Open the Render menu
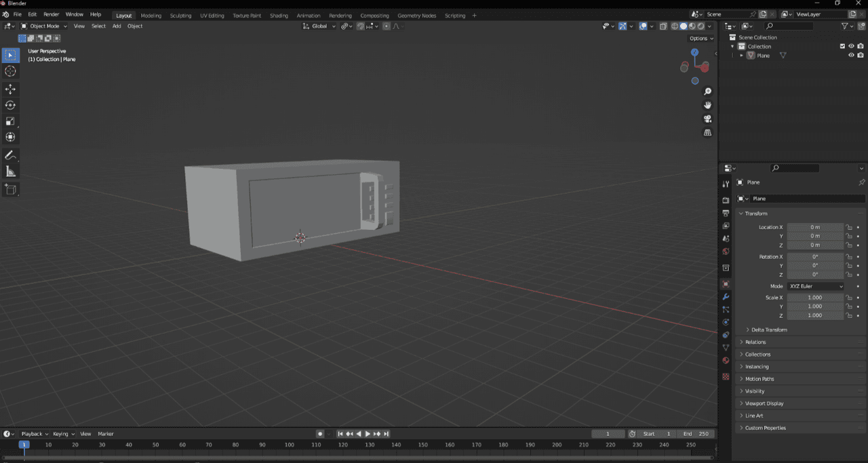 click(51, 14)
